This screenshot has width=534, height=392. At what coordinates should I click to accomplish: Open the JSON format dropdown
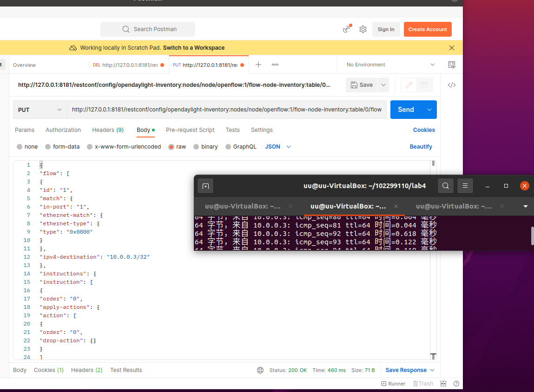click(x=278, y=147)
